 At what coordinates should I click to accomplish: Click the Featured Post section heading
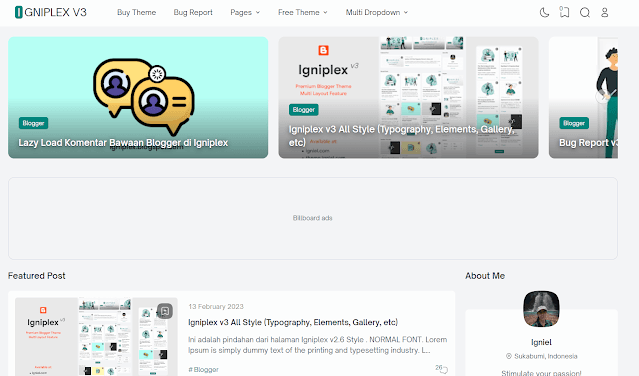coord(37,276)
